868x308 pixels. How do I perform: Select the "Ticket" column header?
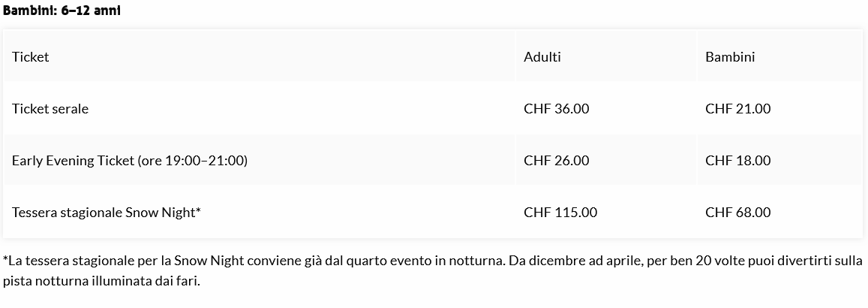[x=31, y=57]
